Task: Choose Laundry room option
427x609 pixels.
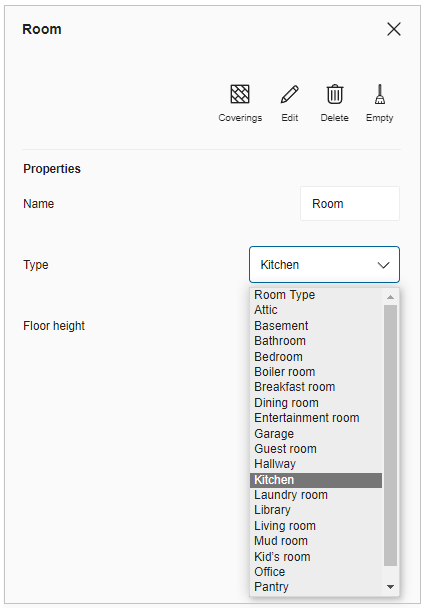Action: coord(316,495)
